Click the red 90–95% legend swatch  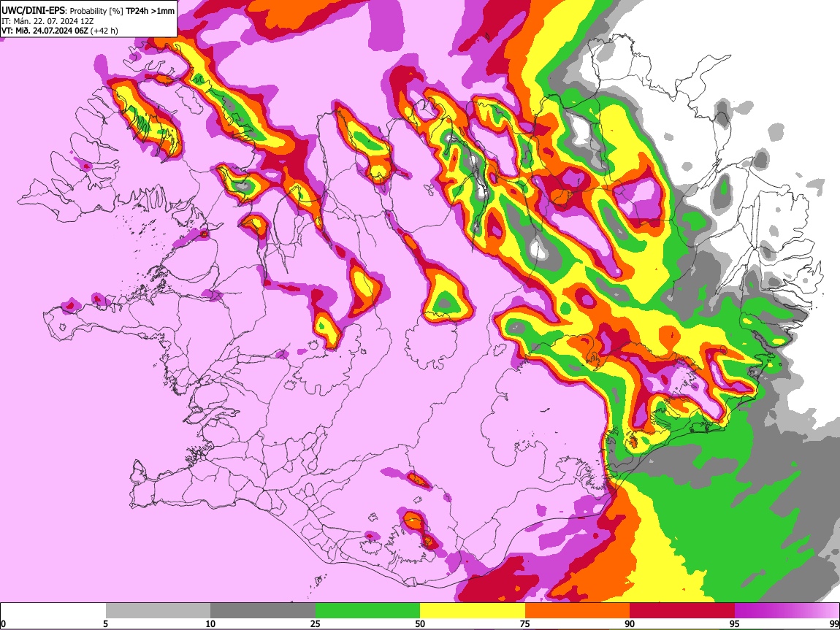682,610
